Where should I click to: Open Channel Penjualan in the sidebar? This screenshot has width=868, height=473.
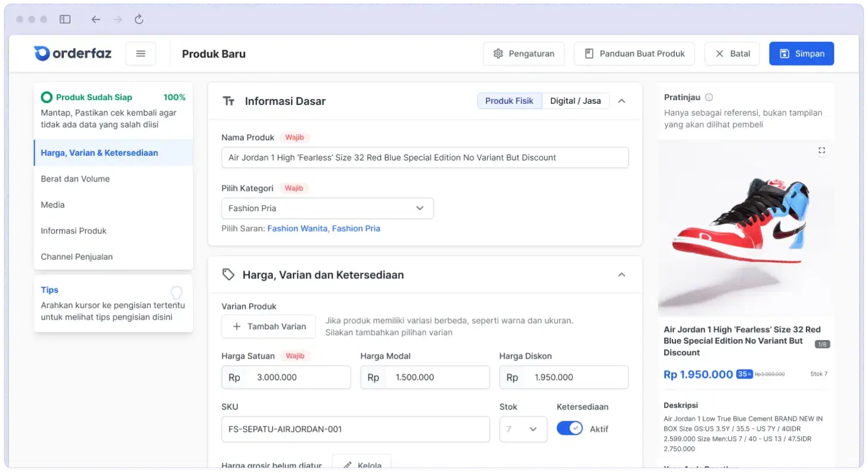tap(76, 257)
